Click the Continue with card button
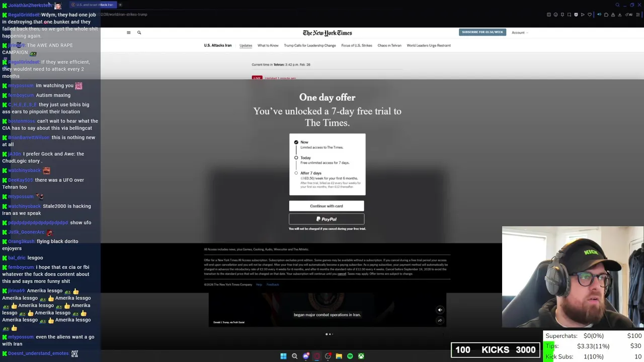The width and height of the screenshot is (644, 362). 327,206
